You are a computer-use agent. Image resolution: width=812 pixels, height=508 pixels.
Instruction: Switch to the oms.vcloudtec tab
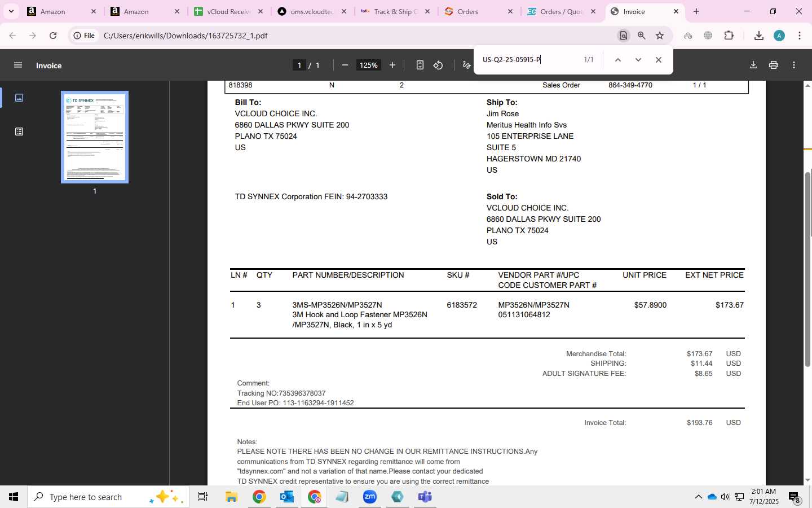[311, 11]
